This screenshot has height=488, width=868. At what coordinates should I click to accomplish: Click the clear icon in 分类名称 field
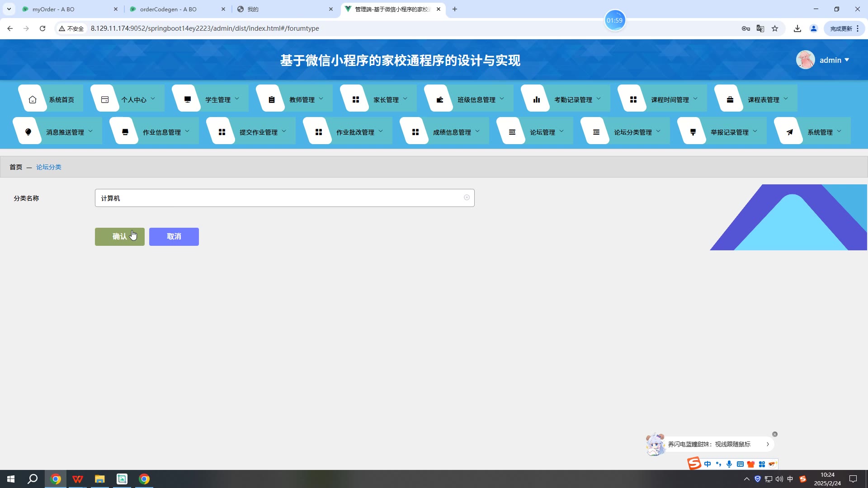tap(467, 197)
